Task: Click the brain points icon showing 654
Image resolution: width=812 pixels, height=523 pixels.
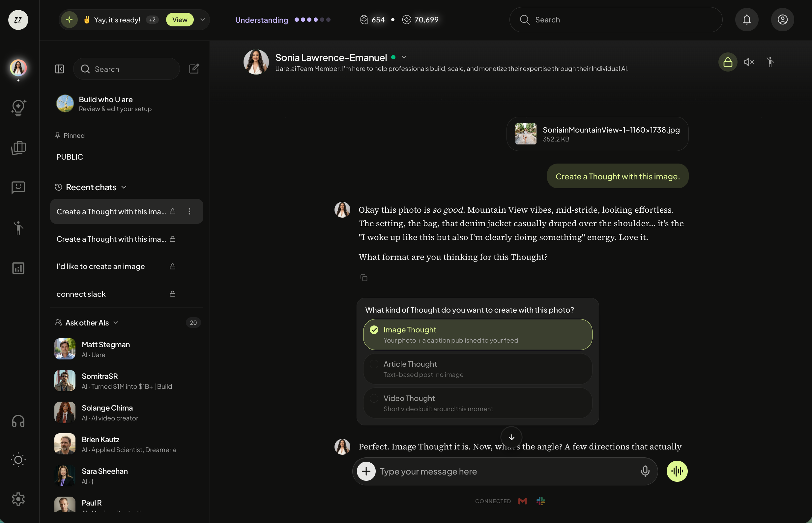Action: pos(364,20)
